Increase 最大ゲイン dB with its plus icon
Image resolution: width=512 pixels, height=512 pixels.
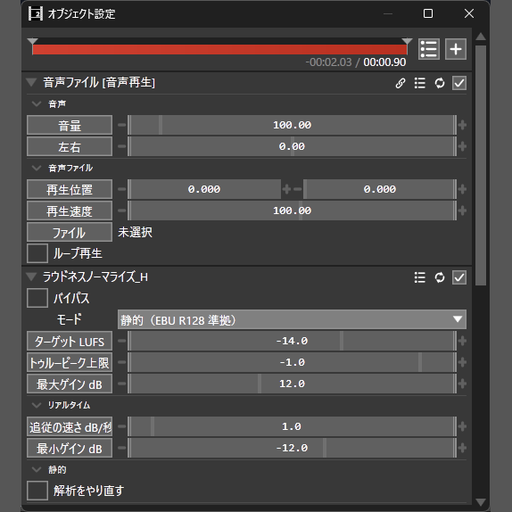(462, 384)
